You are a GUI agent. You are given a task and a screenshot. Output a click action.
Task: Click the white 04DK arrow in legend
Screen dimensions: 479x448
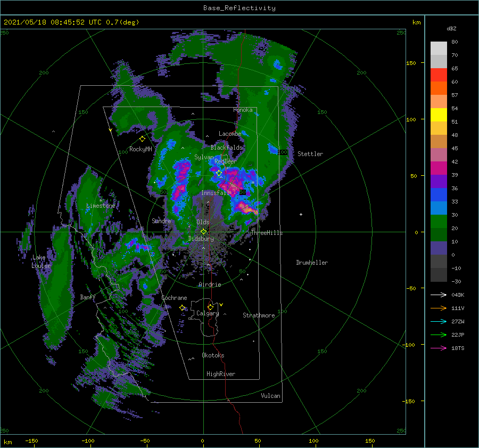(x=439, y=295)
